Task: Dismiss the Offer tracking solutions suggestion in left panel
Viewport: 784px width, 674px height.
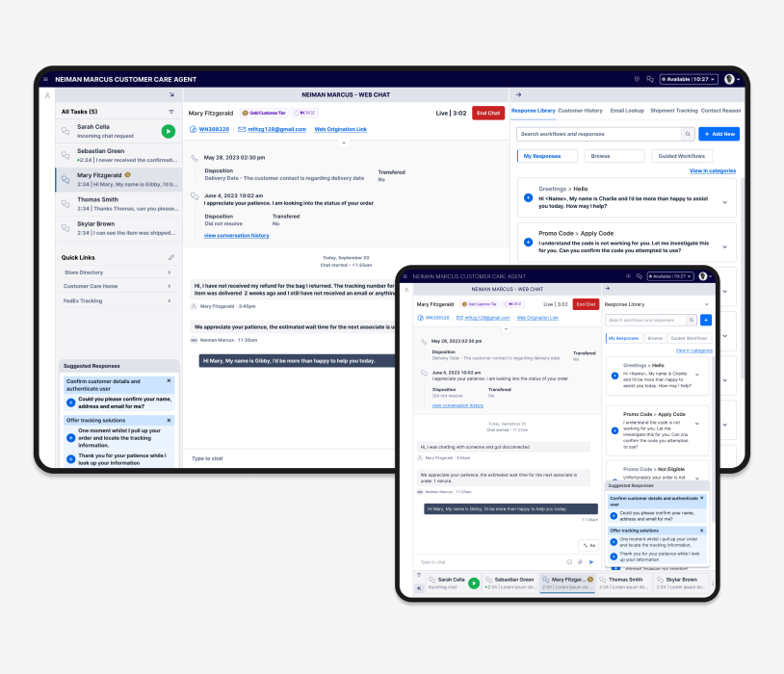Action: pyautogui.click(x=169, y=420)
